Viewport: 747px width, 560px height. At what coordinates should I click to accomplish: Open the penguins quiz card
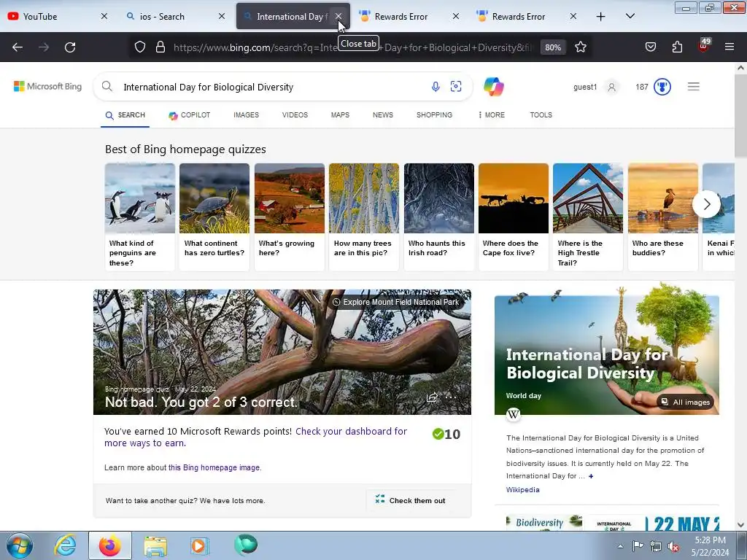[139, 217]
